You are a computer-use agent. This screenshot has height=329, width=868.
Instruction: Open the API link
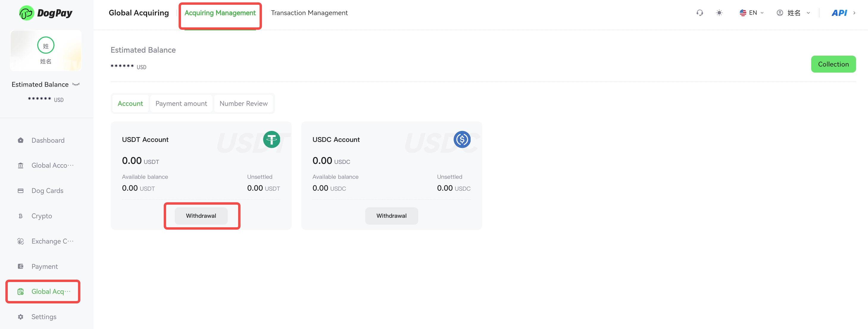click(x=839, y=13)
